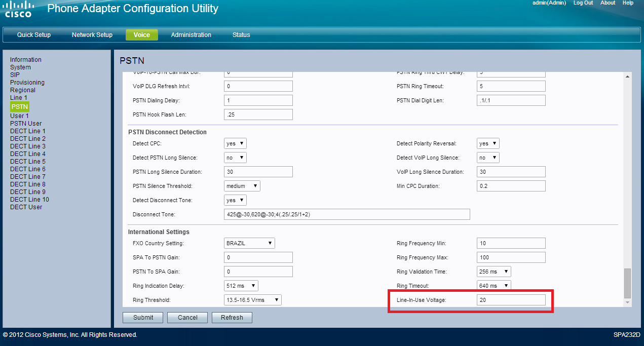This screenshot has height=346, width=644.
Task: Click the Line-In-Use Voltage field
Action: 511,300
